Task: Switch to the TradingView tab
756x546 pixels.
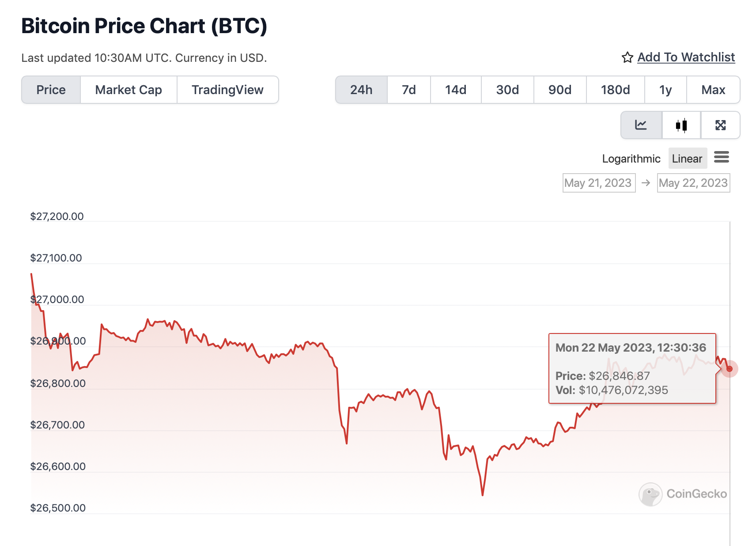Action: click(x=227, y=90)
